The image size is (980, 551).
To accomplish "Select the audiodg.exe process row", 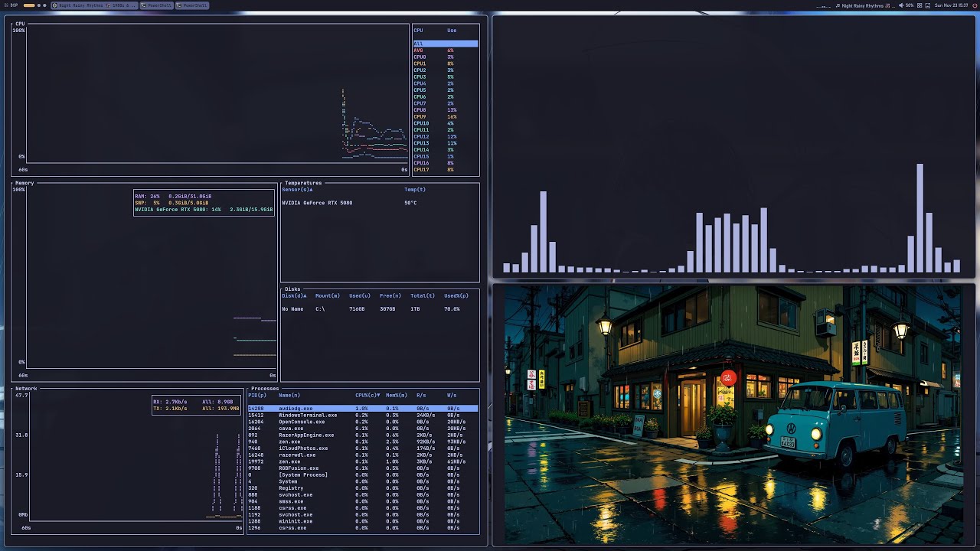I will [363, 409].
